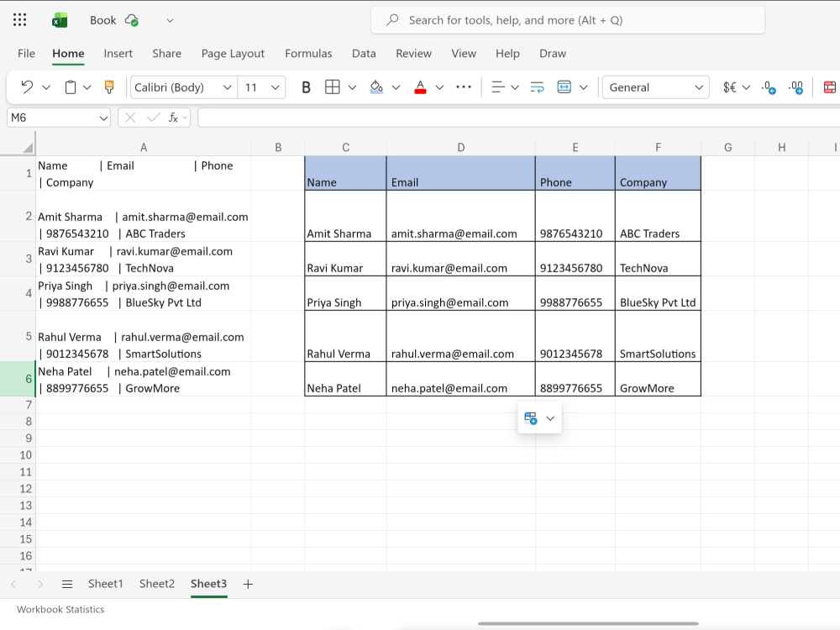Click the Merge cells icon

pyautogui.click(x=564, y=87)
